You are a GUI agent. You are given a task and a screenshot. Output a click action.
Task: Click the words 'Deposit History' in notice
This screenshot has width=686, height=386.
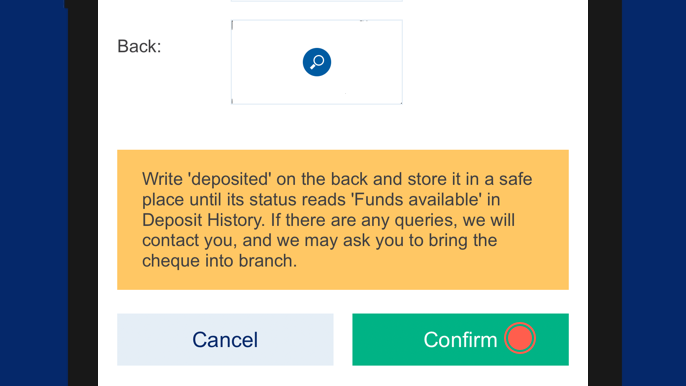[x=203, y=220]
